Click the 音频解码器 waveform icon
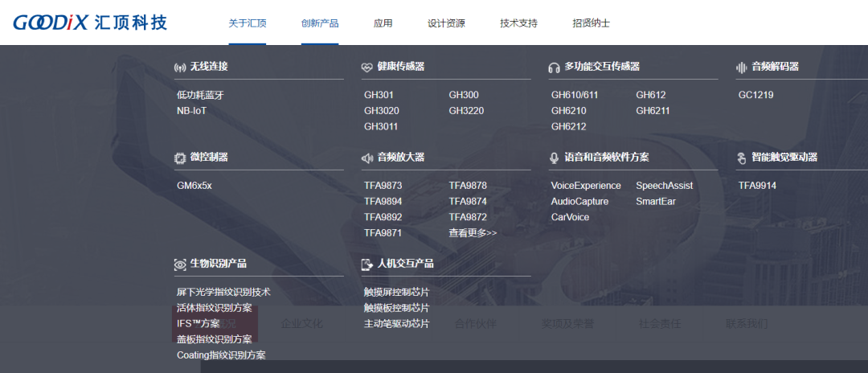The width and height of the screenshot is (868, 373). [x=741, y=68]
